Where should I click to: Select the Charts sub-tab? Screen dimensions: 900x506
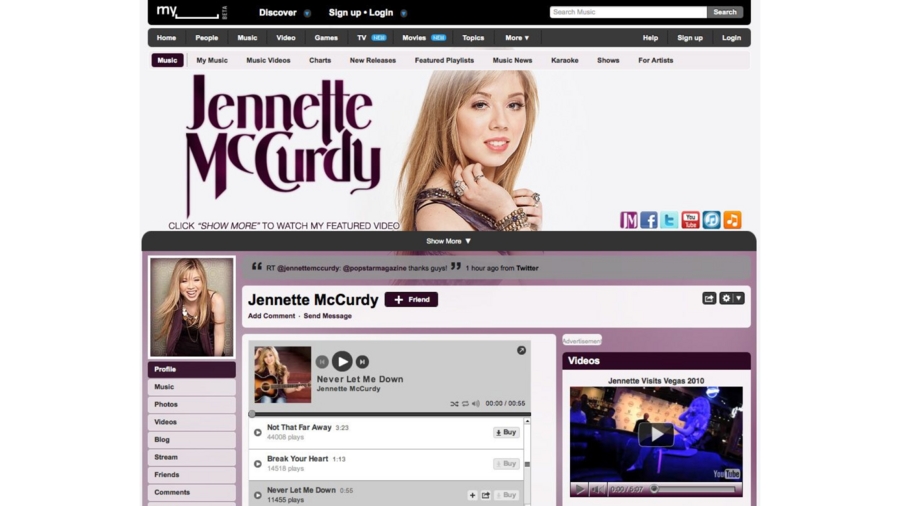(320, 60)
